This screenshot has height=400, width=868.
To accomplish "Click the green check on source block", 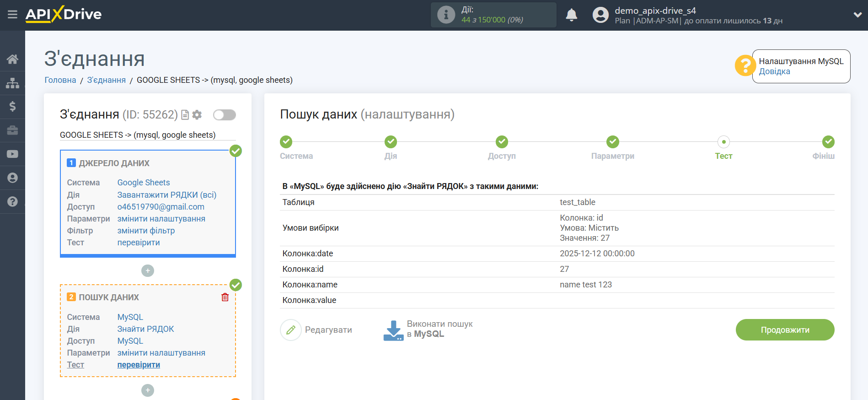I will click(236, 151).
